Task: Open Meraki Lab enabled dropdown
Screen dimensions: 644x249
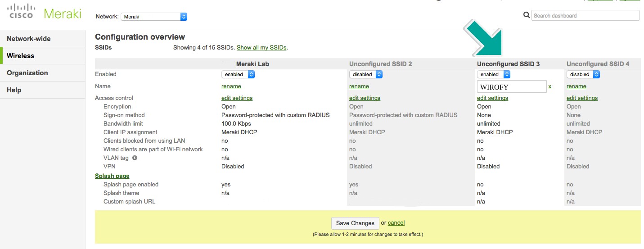Action: coord(238,74)
